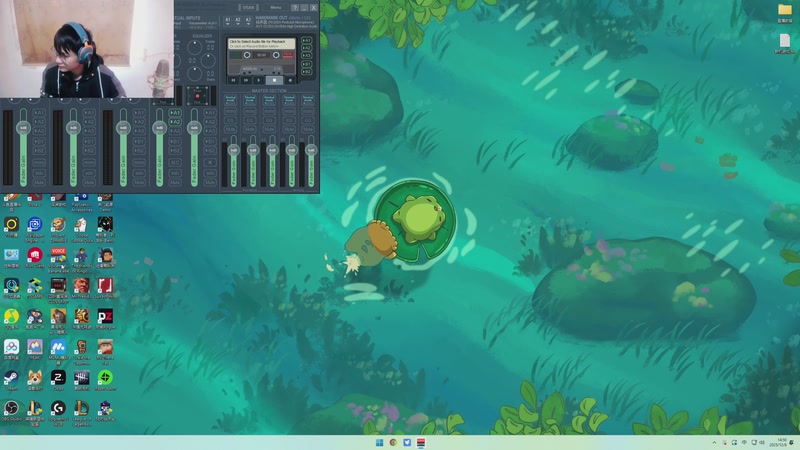Click the blue taskbar app next to Chrome
Screen dimensions: 800x450
407,442
